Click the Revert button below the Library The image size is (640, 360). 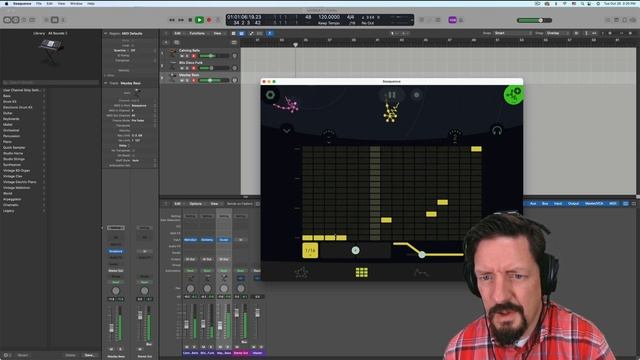click(23, 355)
